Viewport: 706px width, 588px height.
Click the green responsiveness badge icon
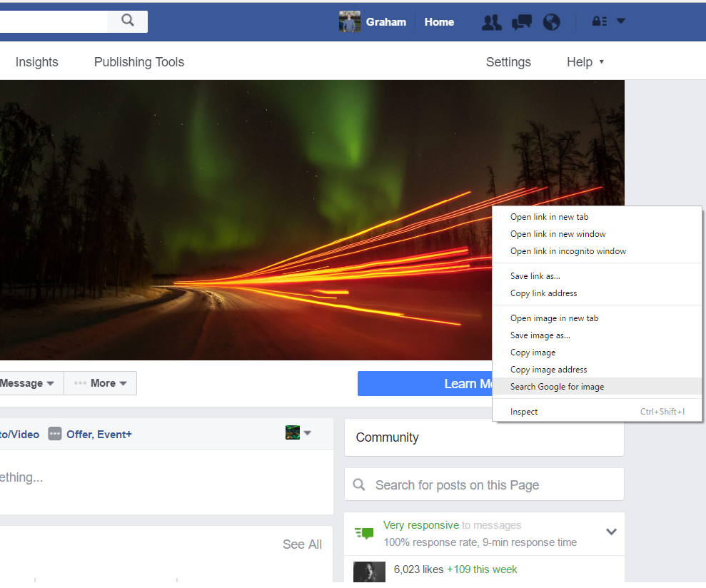363,533
